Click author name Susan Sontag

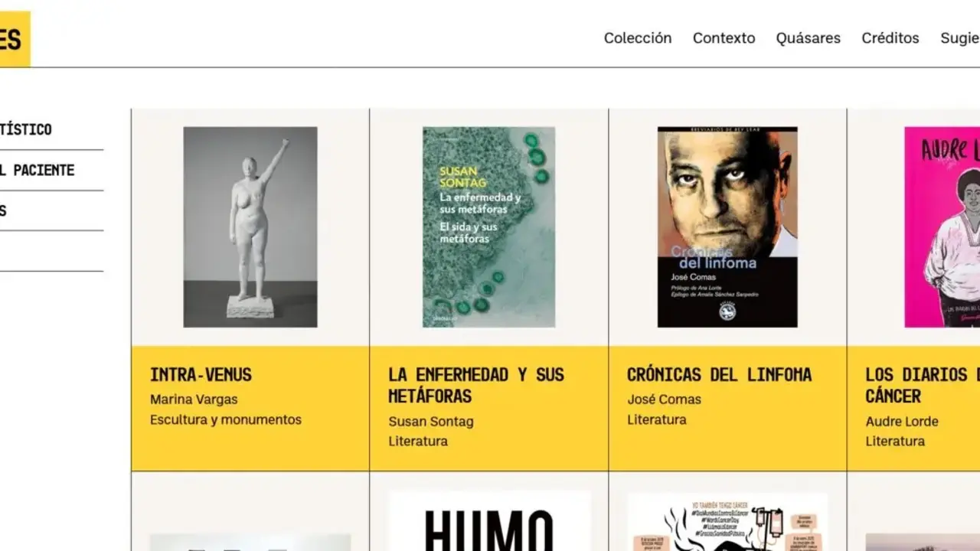[x=431, y=422]
